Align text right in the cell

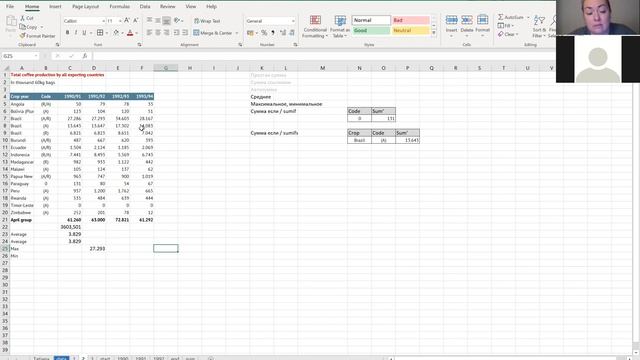pos(166,33)
